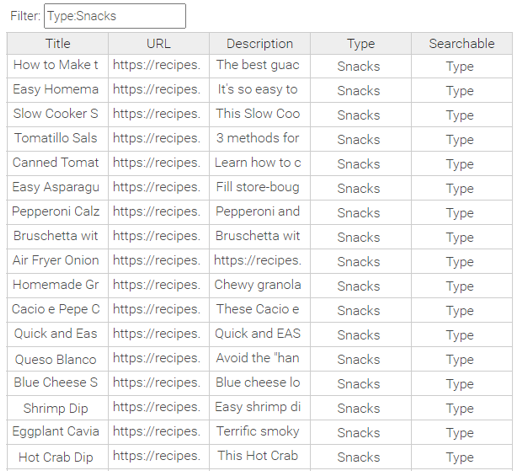Click the Snacks type cell for Queso Blanco
517x476 pixels.
[361, 359]
